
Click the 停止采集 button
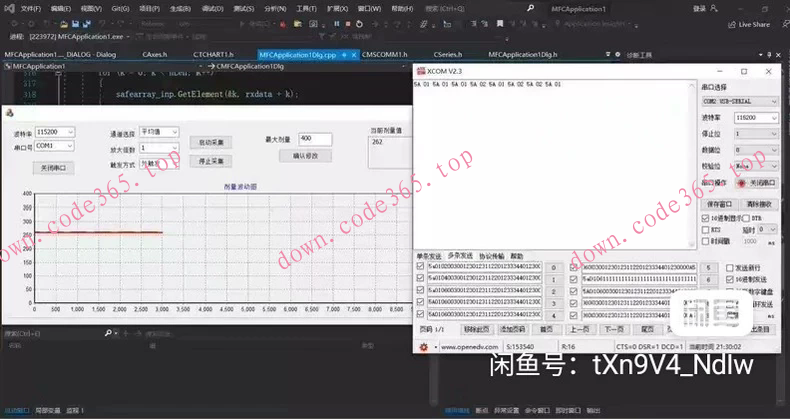tap(210, 160)
